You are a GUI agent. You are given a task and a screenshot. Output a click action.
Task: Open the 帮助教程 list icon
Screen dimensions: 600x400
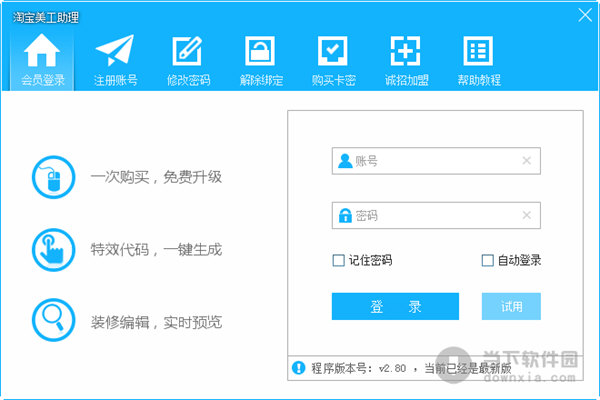point(478,52)
